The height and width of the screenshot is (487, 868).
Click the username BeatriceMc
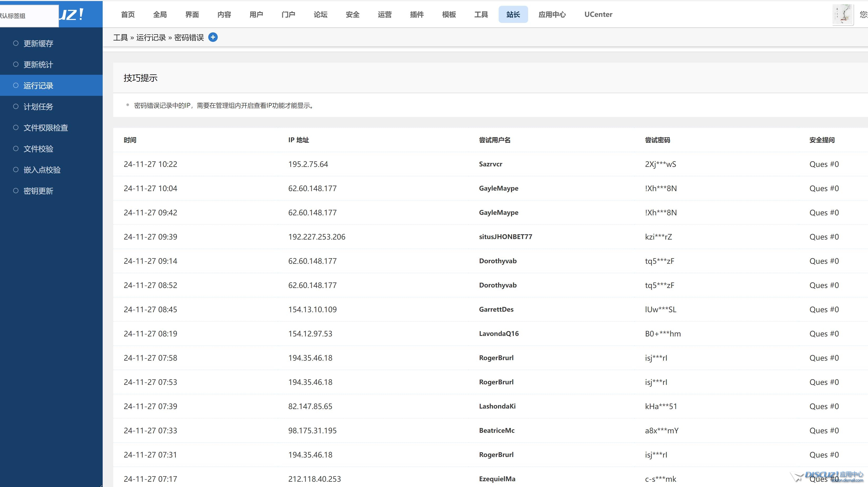click(x=497, y=430)
